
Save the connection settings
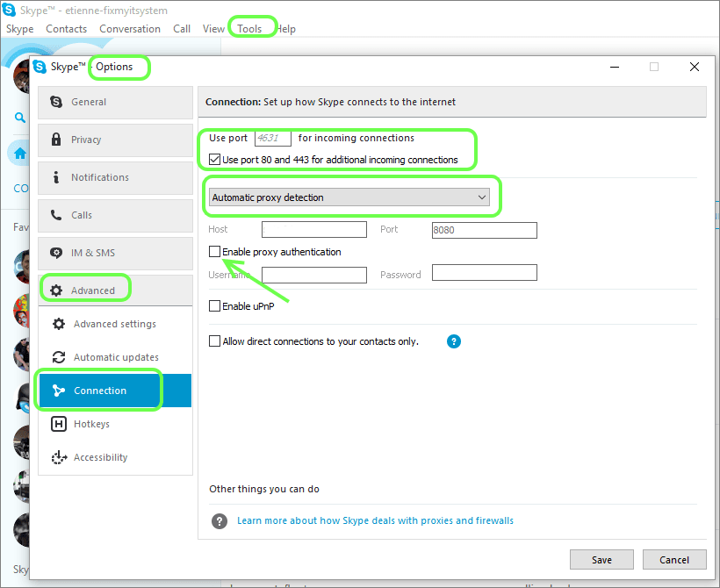(601, 560)
